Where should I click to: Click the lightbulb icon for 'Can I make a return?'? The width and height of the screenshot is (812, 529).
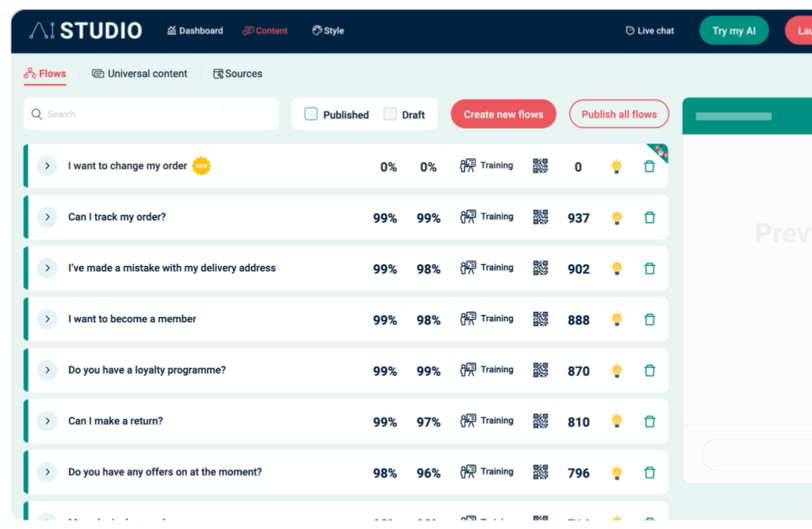(617, 421)
